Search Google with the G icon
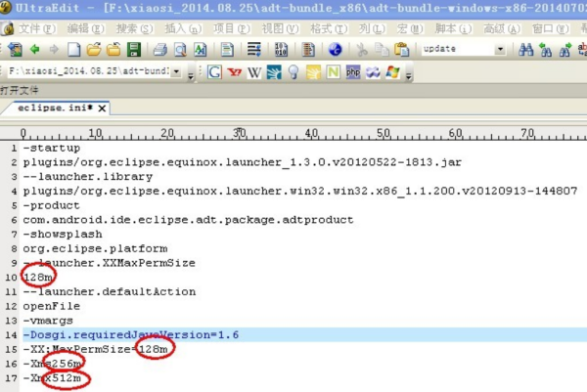 tap(214, 71)
